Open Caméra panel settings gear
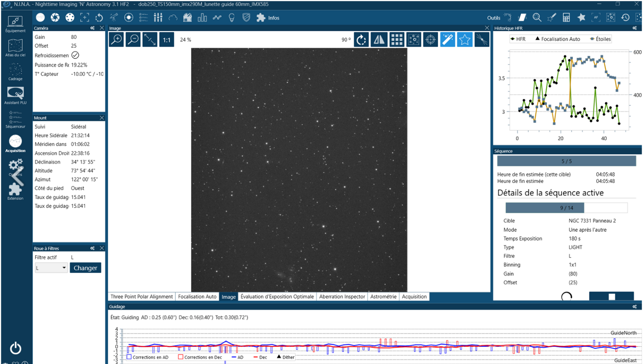The image size is (644, 364). (92, 28)
